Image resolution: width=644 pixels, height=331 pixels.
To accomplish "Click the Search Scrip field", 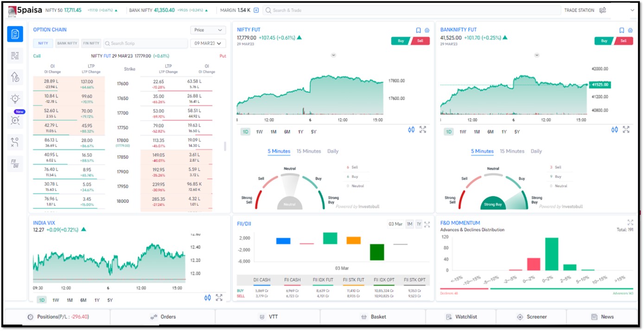I will [x=146, y=43].
